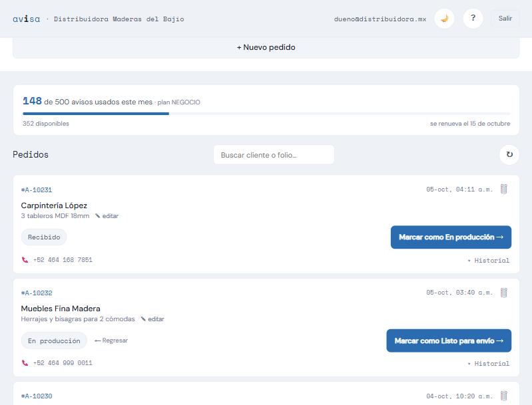Image resolution: width=532 pixels, height=405 pixels.
Task: Delete order #A-10230 with the trash icon
Action: pos(504,396)
